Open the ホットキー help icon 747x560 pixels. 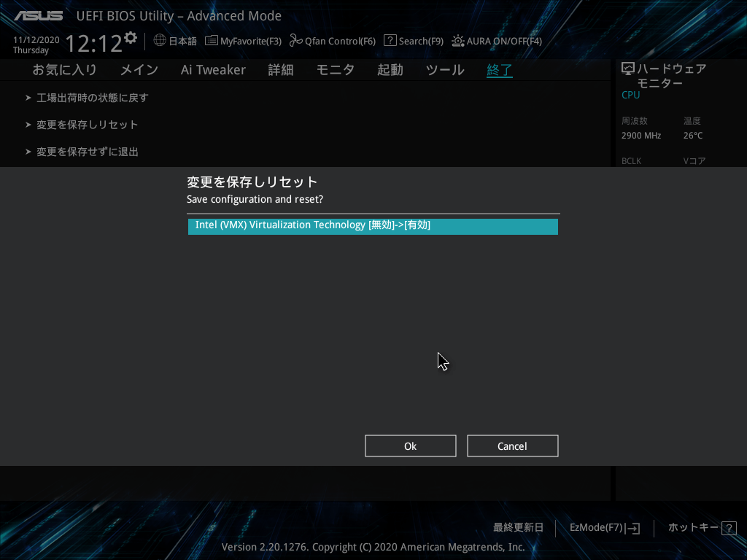coord(728,528)
